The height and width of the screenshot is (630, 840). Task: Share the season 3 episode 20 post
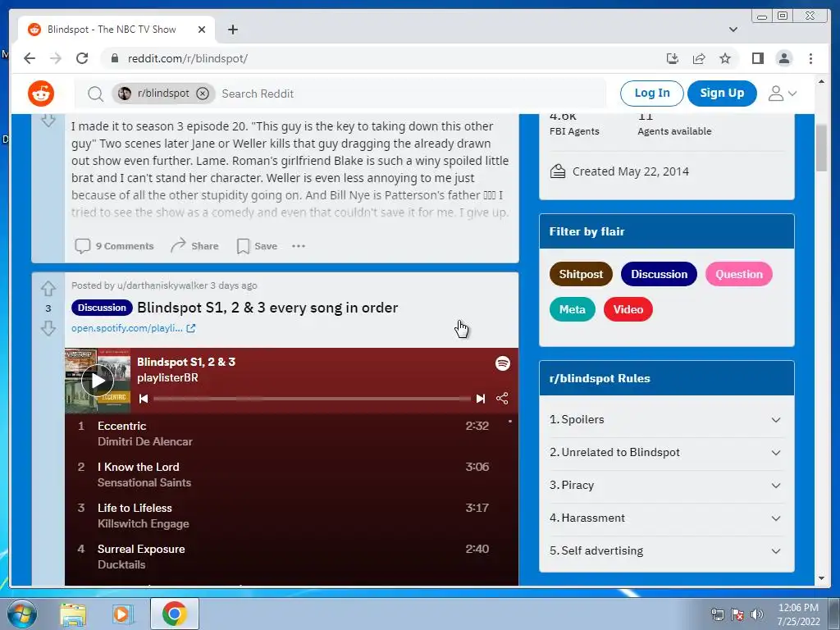tap(194, 246)
